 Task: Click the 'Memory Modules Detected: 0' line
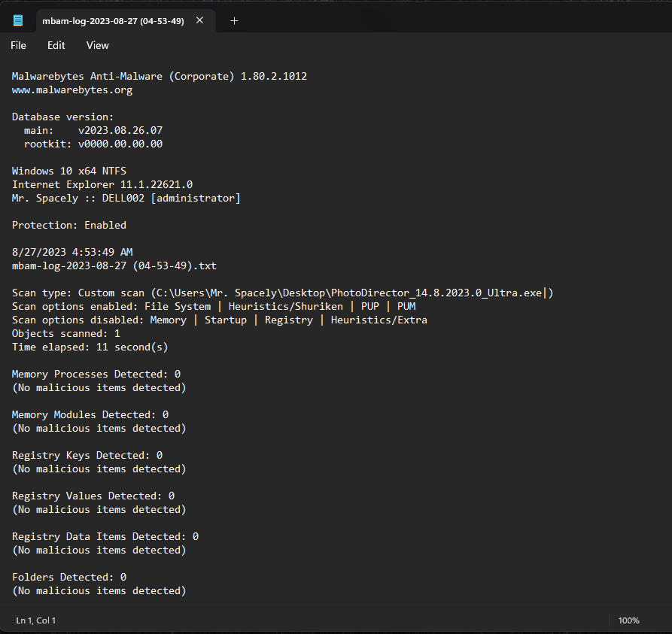pyautogui.click(x=90, y=414)
